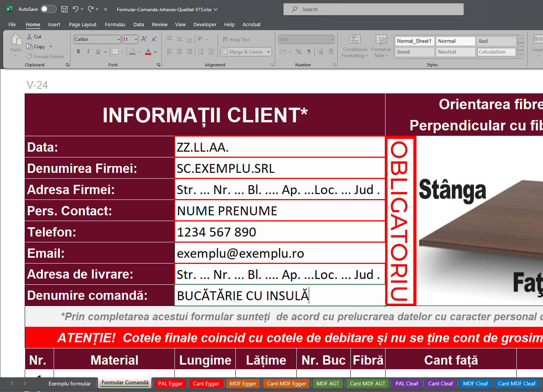Toggle Italic formatting

pos(88,52)
